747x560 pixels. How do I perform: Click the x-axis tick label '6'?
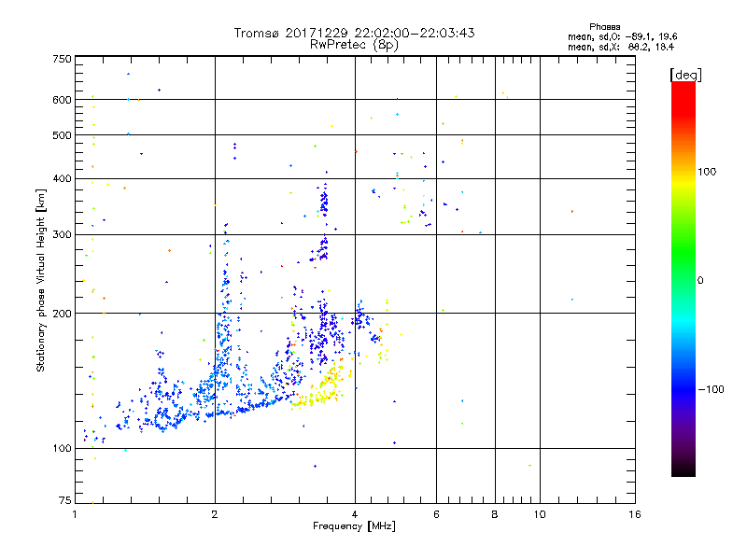coord(436,514)
